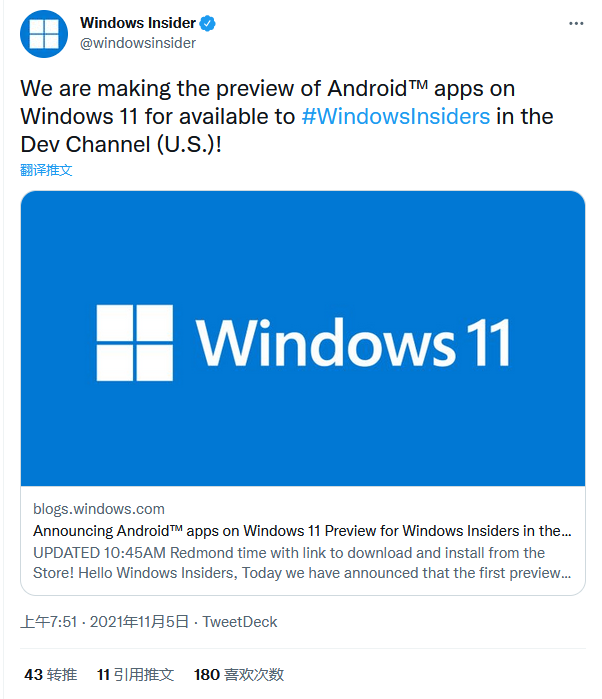
Task: Click the blue verified badge icon
Action: (207, 23)
